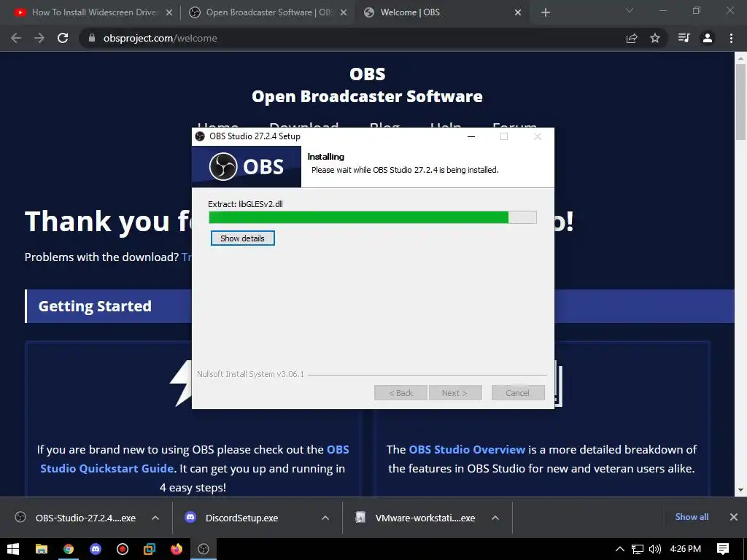
Task: Show hidden system tray icons
Action: tap(620, 549)
